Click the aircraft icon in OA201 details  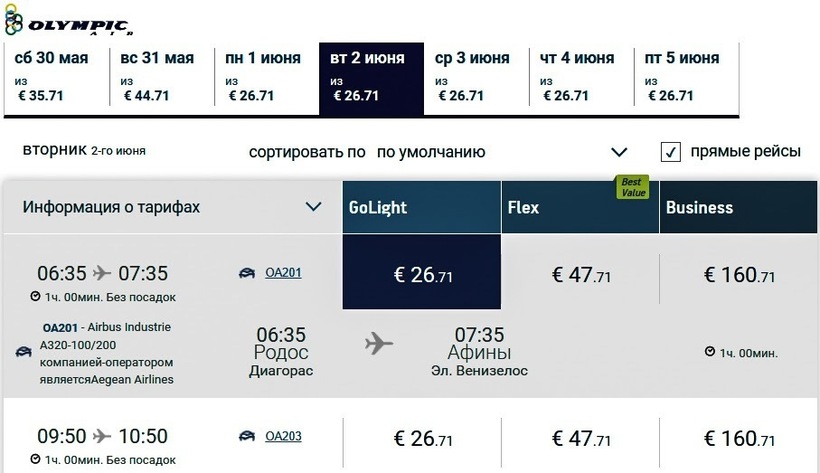pos(22,352)
